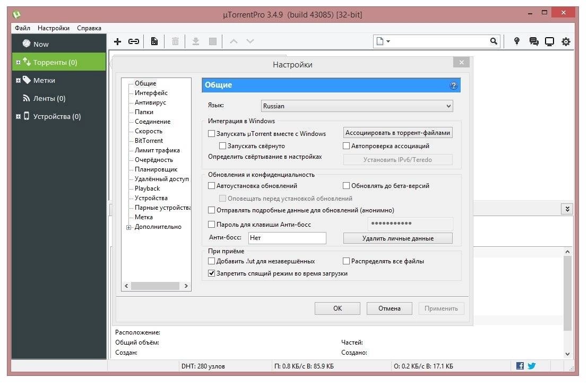Viewport: 588px width, 386px height.
Task: Click Удалить личные данные button
Action: tap(398, 238)
